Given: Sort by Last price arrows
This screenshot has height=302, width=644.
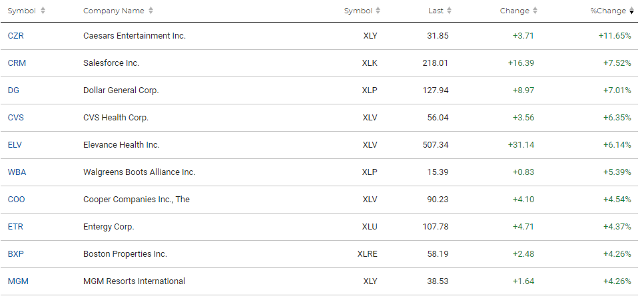Looking at the screenshot, I should point(449,11).
